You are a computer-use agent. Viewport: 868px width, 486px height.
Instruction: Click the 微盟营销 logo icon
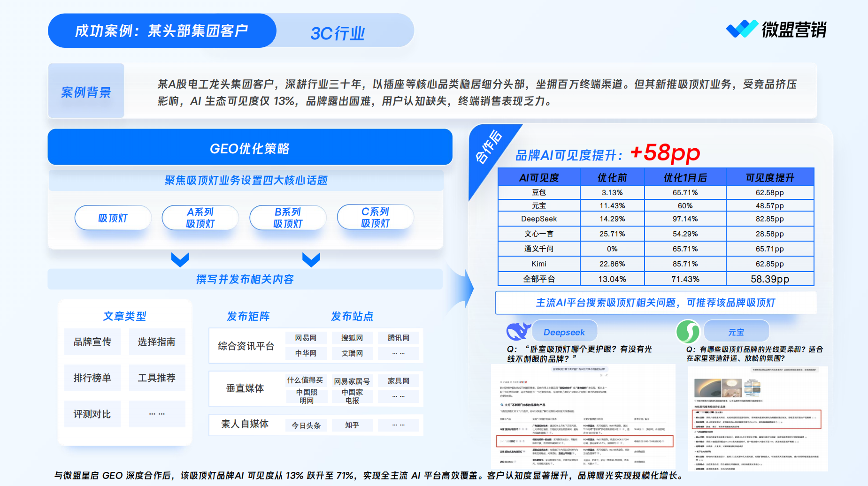[742, 29]
